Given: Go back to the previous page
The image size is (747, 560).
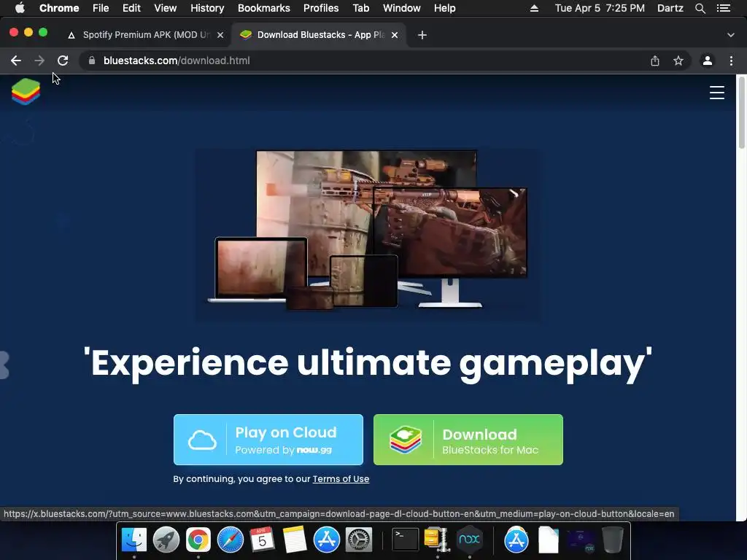Looking at the screenshot, I should click(x=16, y=61).
